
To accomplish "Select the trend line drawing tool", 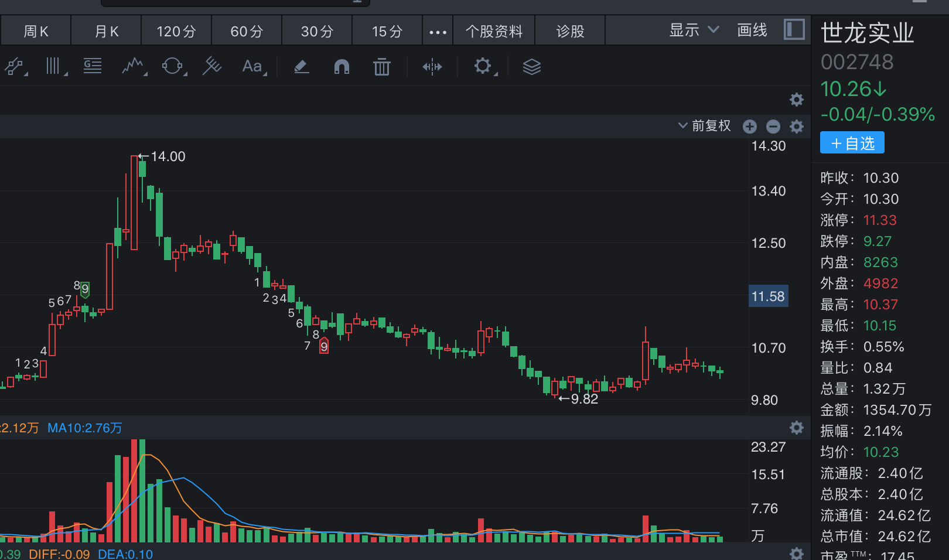I will [14, 67].
